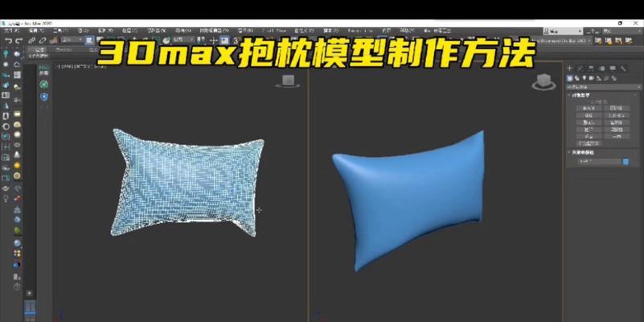Open the 视图 (Views) menu

point(105,31)
